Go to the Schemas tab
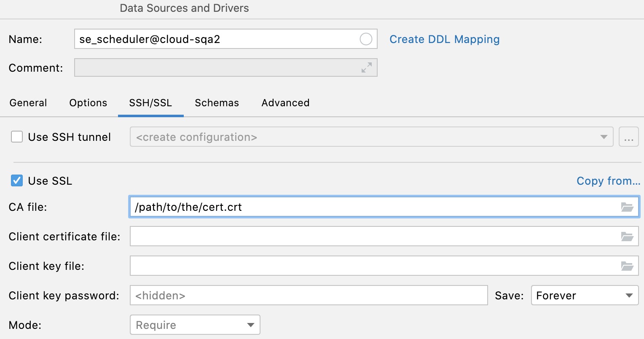The height and width of the screenshot is (339, 644). pos(217,103)
